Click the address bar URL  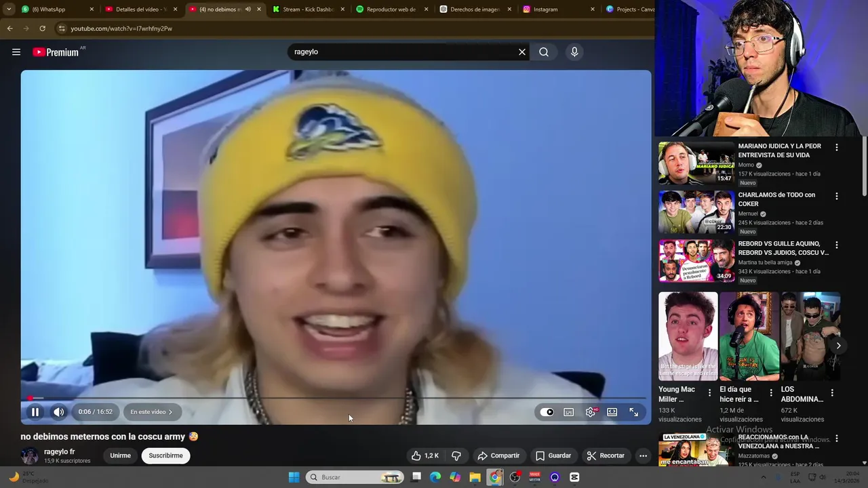coord(121,28)
